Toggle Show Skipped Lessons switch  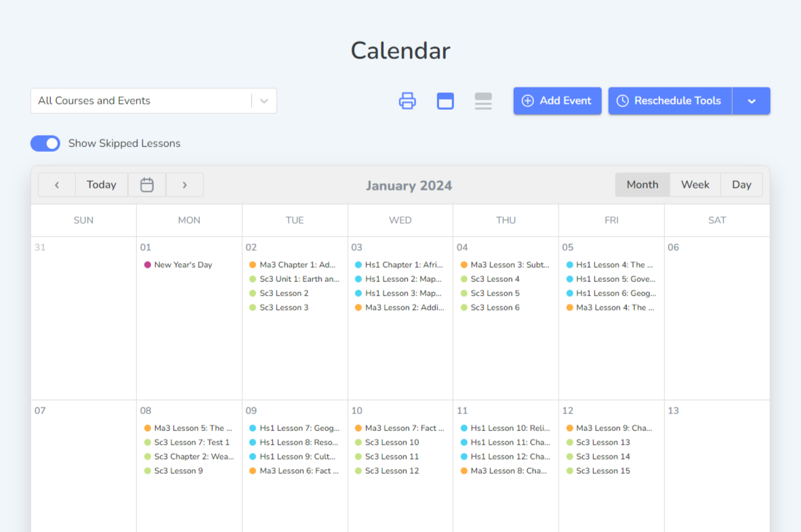click(x=45, y=144)
